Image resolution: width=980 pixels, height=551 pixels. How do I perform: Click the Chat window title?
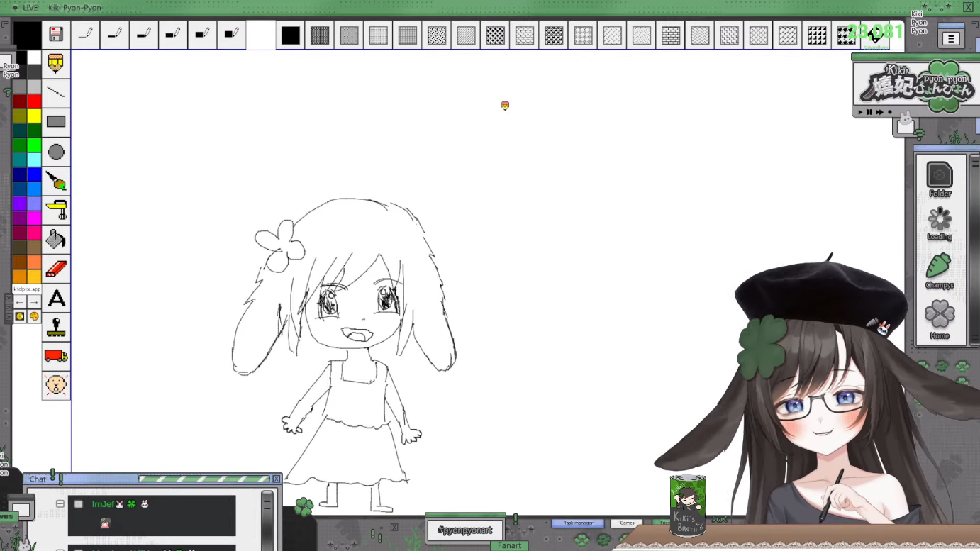[x=38, y=479]
